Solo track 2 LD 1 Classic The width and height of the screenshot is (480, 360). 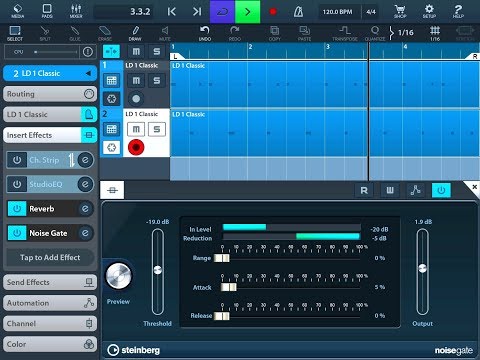(x=156, y=129)
